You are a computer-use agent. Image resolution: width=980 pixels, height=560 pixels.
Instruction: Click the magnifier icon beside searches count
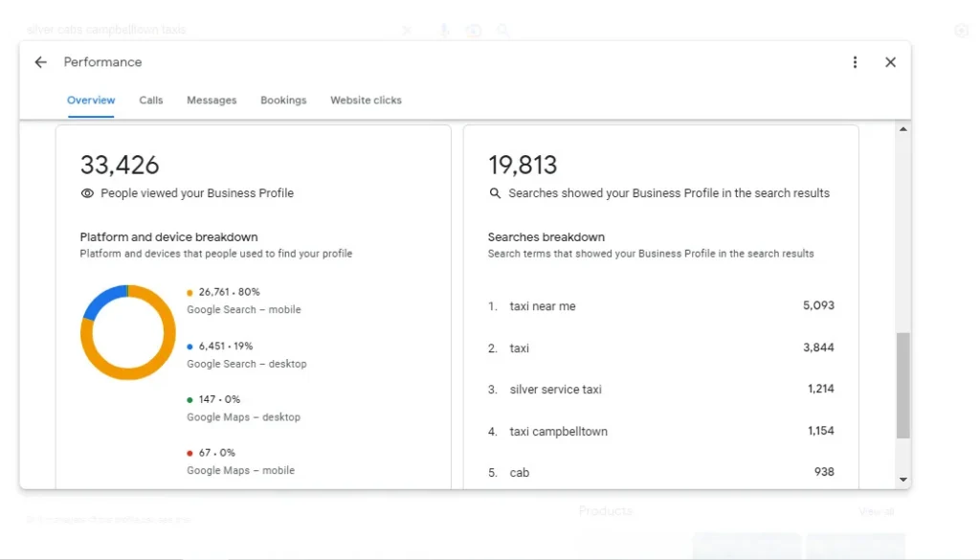495,193
